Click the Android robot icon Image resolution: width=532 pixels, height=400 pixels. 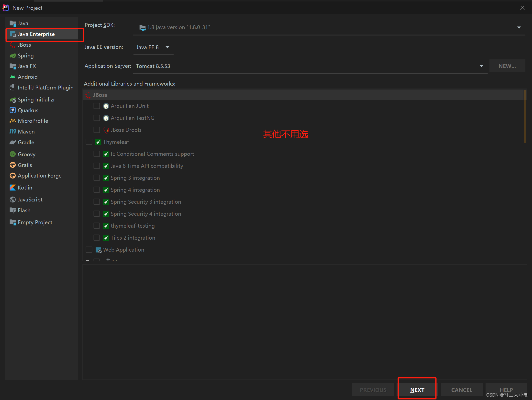coord(12,77)
